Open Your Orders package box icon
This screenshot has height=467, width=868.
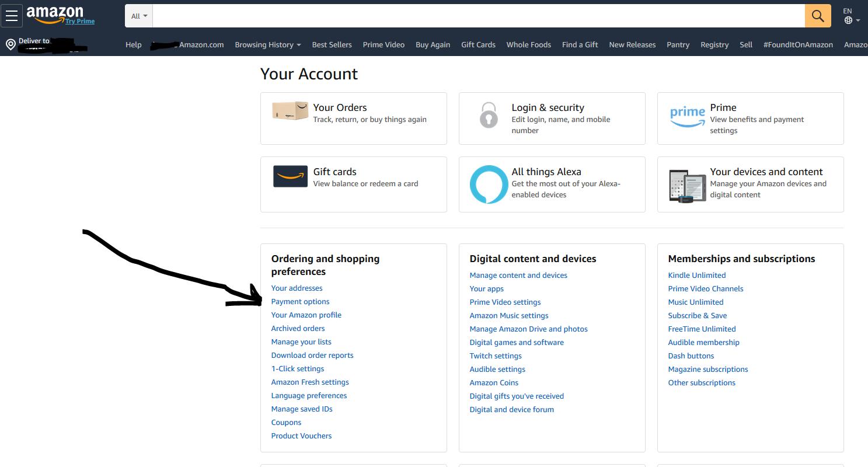click(290, 111)
